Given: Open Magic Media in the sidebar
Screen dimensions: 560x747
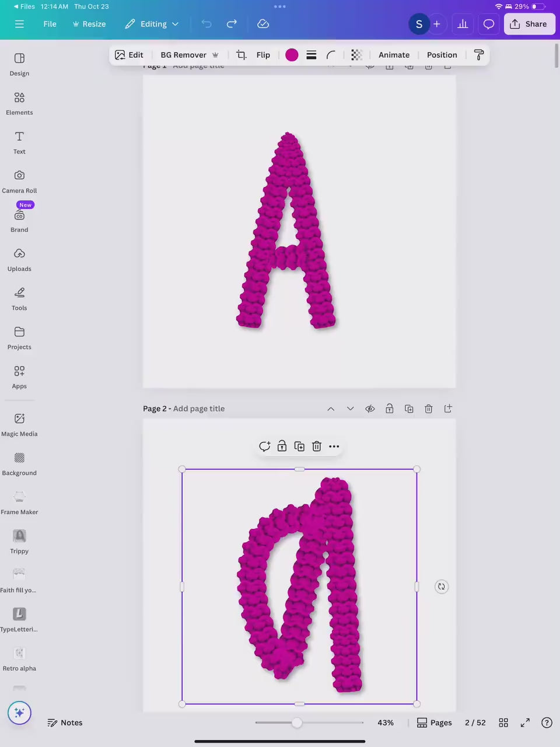Looking at the screenshot, I should pos(19,423).
